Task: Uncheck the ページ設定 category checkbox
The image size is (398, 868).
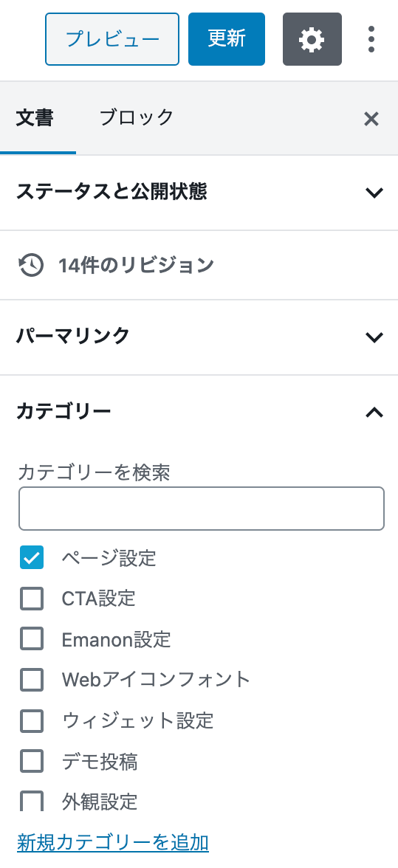Action: click(x=32, y=557)
